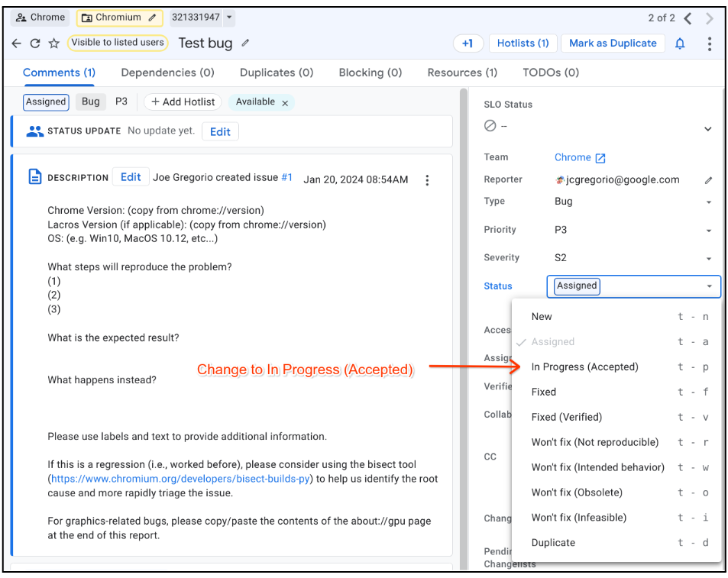728x578 pixels.
Task: Expand the SLO Status section
Action: 707,129
